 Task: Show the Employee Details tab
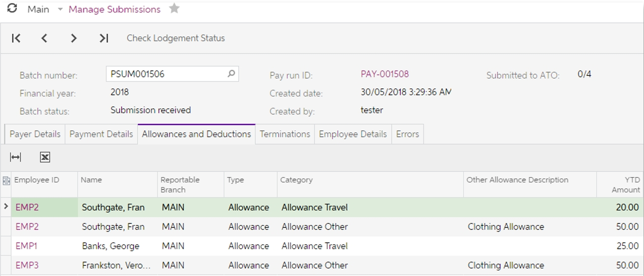coord(353,134)
